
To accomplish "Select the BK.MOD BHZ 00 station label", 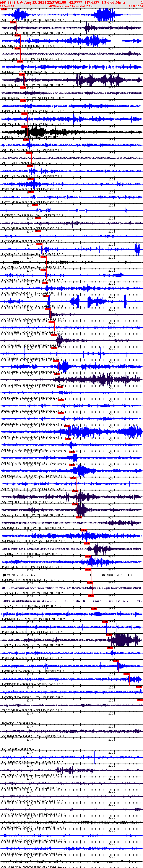I will (19, 724).
